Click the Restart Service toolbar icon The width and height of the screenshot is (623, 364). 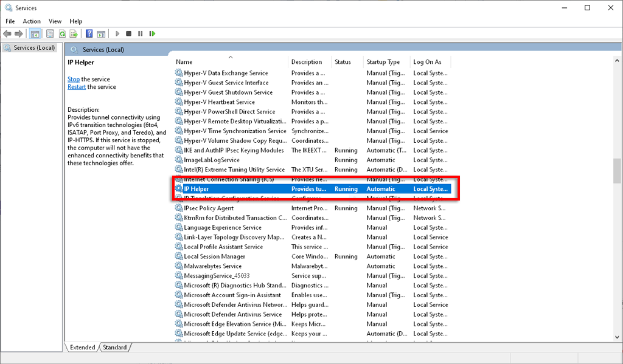pyautogui.click(x=152, y=34)
